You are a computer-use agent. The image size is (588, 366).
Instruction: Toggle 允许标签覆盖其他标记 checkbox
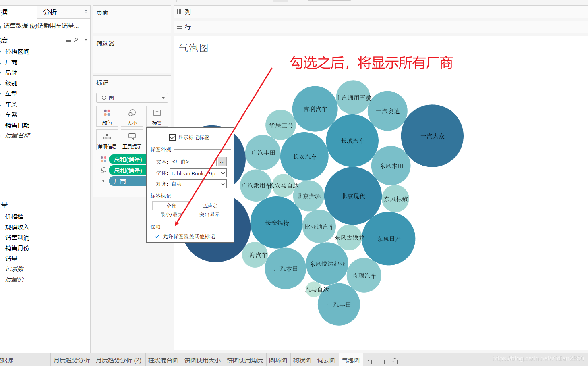pos(157,236)
